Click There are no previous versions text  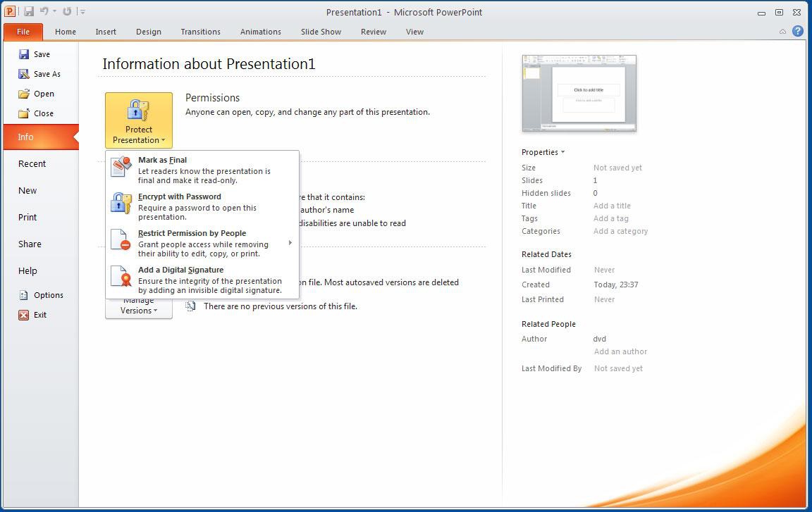[280, 306]
